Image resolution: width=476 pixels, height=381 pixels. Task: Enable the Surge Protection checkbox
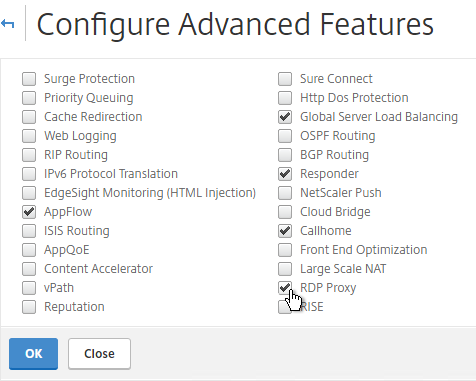[29, 79]
